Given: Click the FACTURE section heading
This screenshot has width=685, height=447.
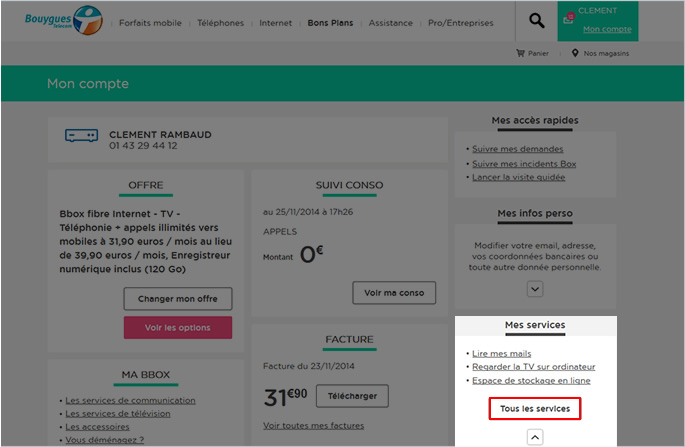Looking at the screenshot, I should [349, 340].
